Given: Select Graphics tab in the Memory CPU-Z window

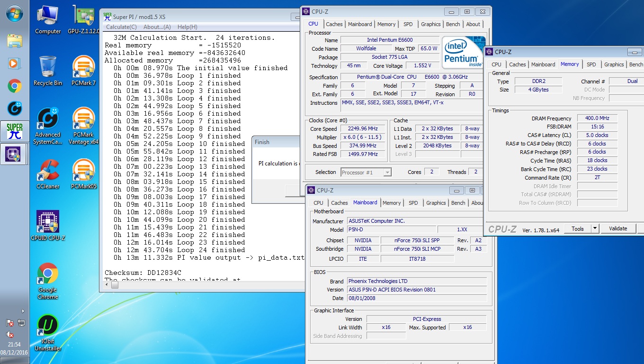Looking at the screenshot, I should tap(614, 64).
